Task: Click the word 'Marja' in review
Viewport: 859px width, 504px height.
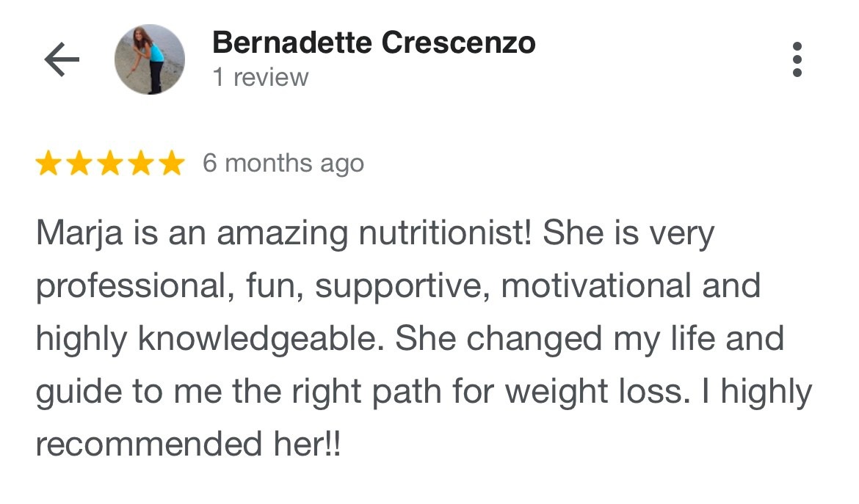Action: [79, 234]
